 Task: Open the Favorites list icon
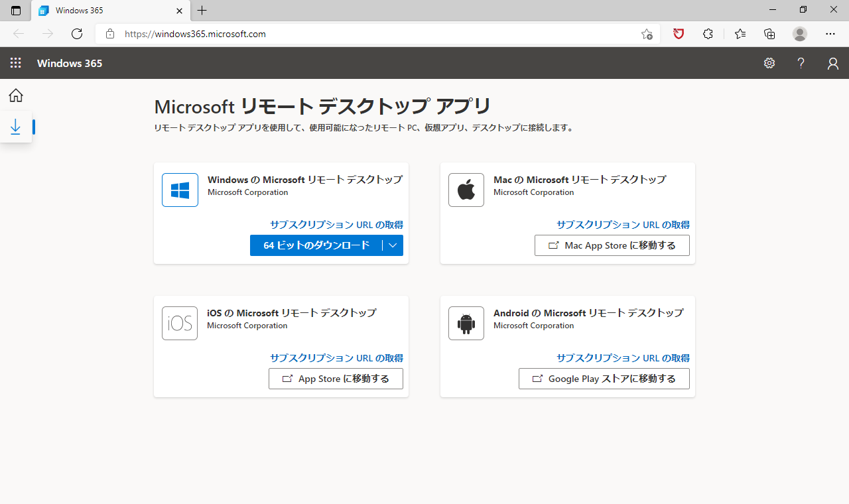click(x=740, y=34)
